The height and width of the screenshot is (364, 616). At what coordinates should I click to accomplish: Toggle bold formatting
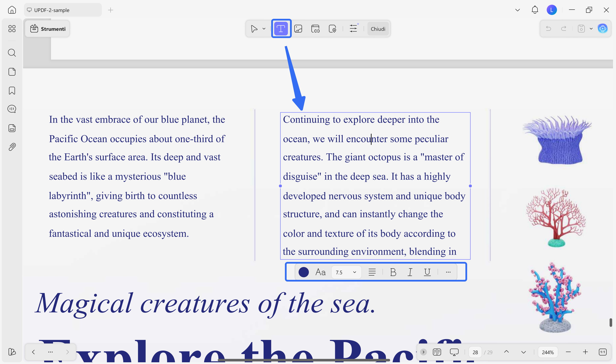pos(393,272)
